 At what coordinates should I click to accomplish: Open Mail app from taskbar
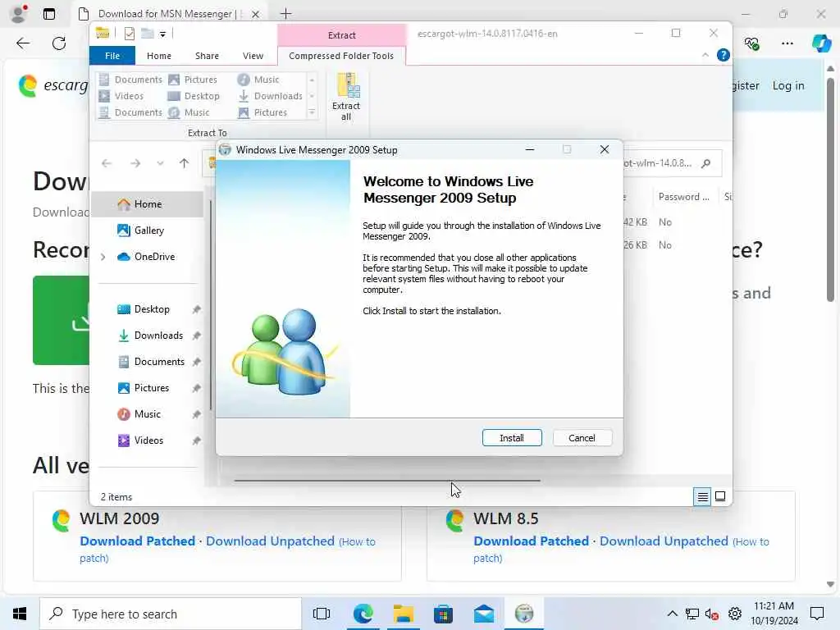point(483,614)
